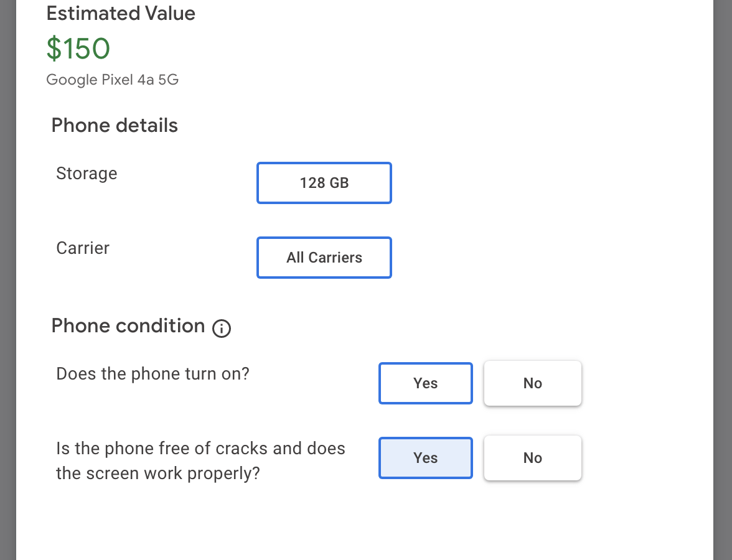
Task: Select the 128 GB storage option
Action: point(324,183)
